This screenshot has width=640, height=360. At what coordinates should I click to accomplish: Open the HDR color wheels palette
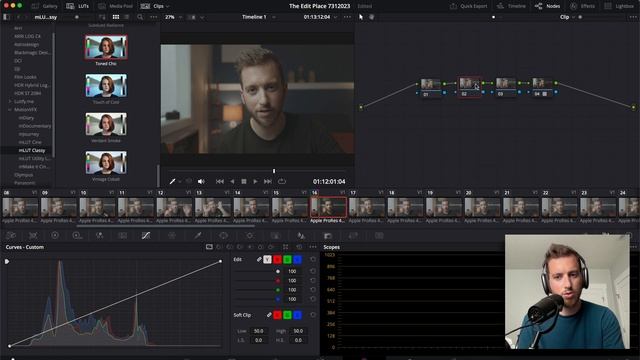(x=76, y=236)
